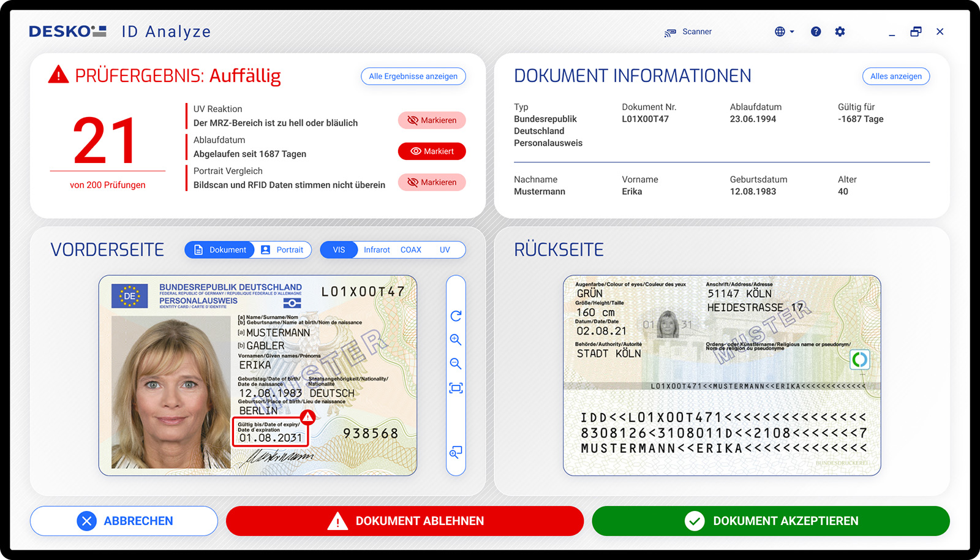This screenshot has height=560, width=980.
Task: Cancel with the ABBRECHEN button
Action: [x=124, y=521]
